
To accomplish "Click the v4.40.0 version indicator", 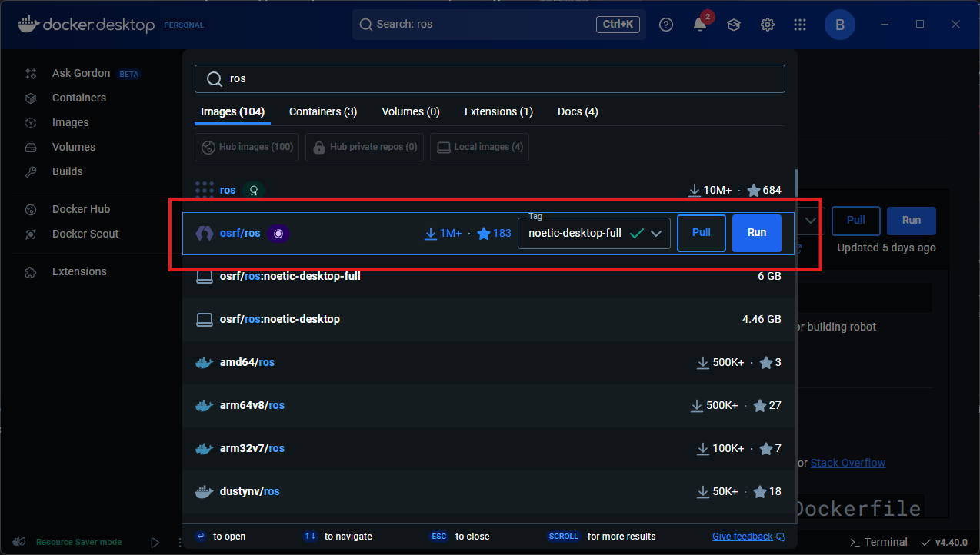I will pos(944,542).
